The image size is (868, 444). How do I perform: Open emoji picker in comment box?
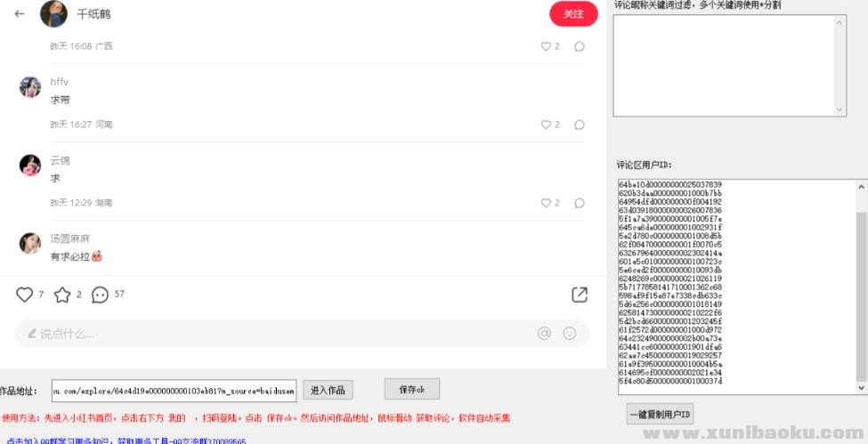pos(570,334)
